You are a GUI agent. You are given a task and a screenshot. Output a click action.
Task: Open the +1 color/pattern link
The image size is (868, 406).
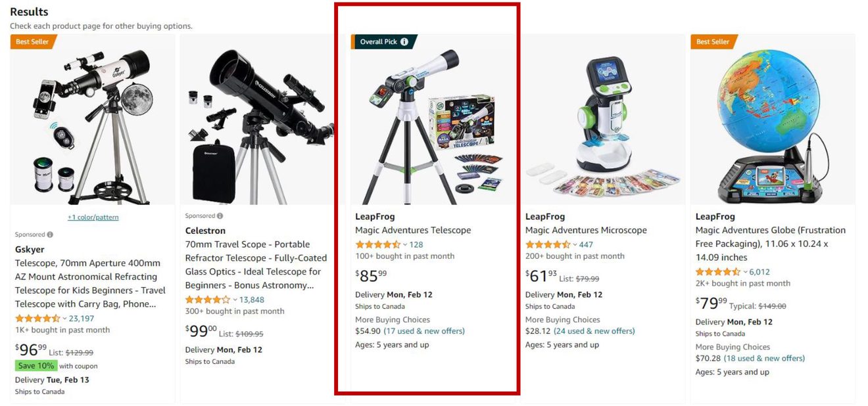pyautogui.click(x=93, y=217)
